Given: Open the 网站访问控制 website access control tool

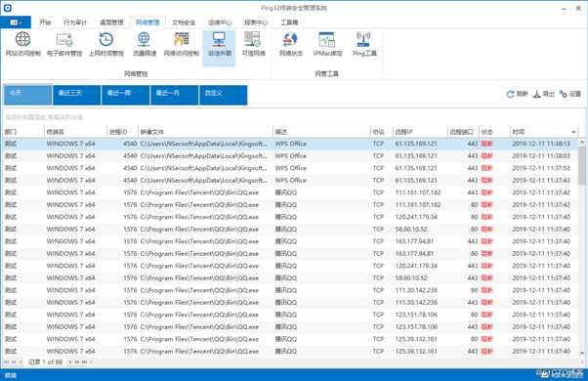Looking at the screenshot, I should point(22,44).
